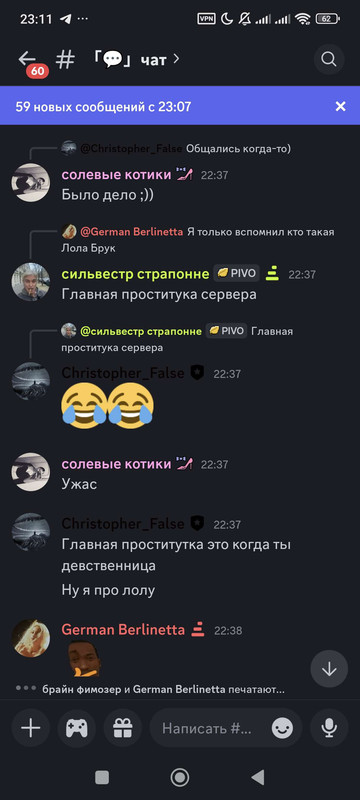The width and height of the screenshot is (360, 800).
Task: Open сильвестр страпонне's profile name
Action: point(135,274)
